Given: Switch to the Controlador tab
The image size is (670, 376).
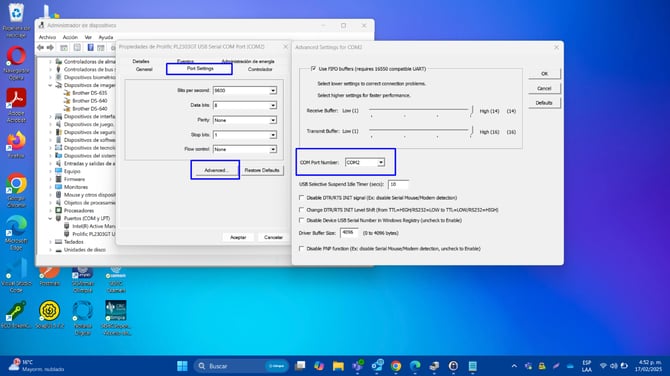Looking at the screenshot, I should coord(260,69).
